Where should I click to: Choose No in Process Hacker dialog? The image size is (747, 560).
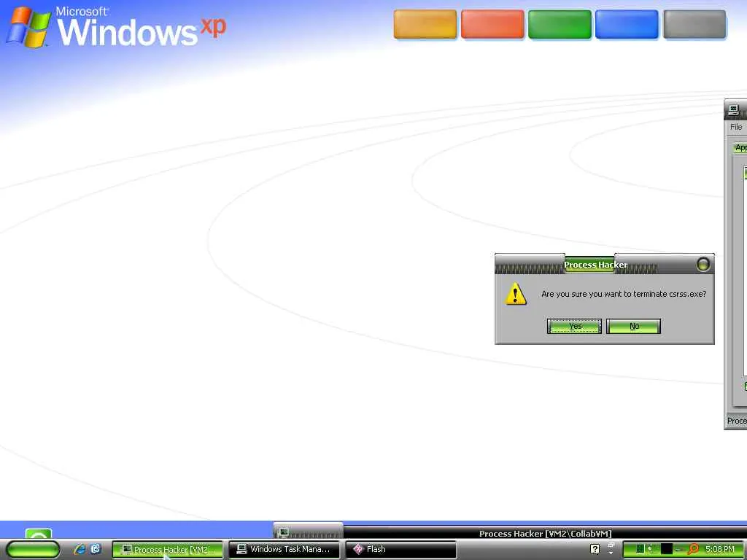pyautogui.click(x=634, y=326)
